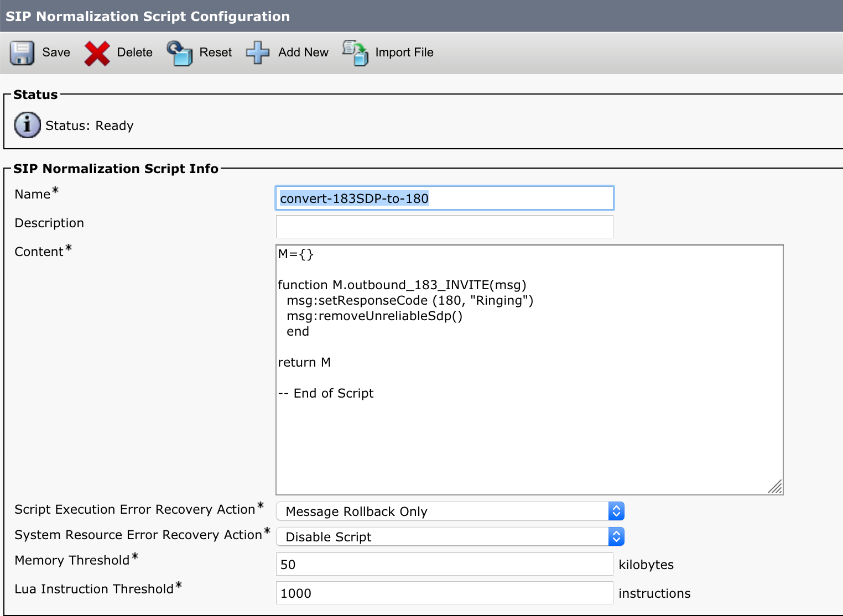The width and height of the screenshot is (843, 616).
Task: Click the Save floppy disk icon
Action: tap(22, 53)
